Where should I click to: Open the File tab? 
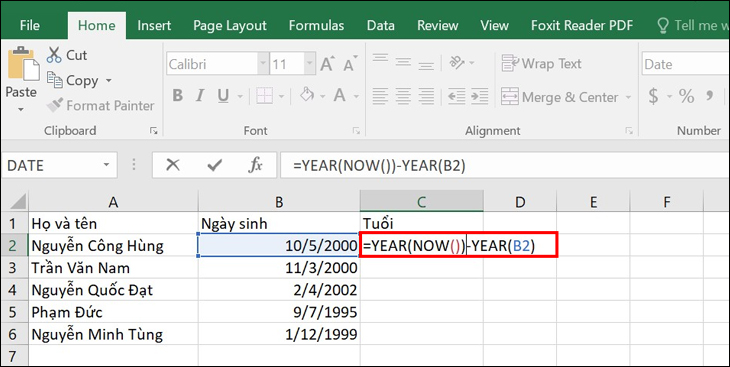pyautogui.click(x=30, y=25)
